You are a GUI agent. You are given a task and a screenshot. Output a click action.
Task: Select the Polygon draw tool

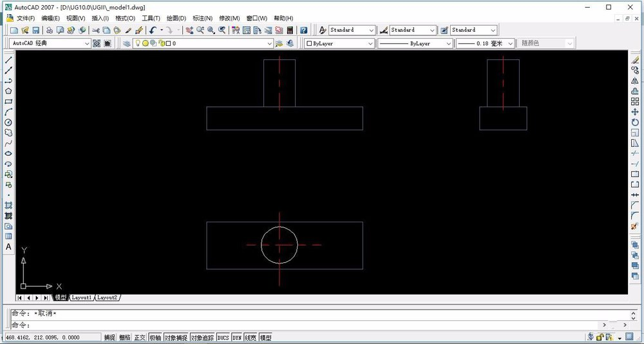point(8,91)
